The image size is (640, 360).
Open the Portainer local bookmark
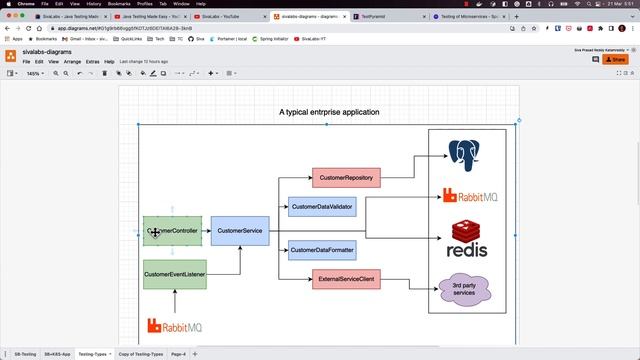(x=228, y=39)
